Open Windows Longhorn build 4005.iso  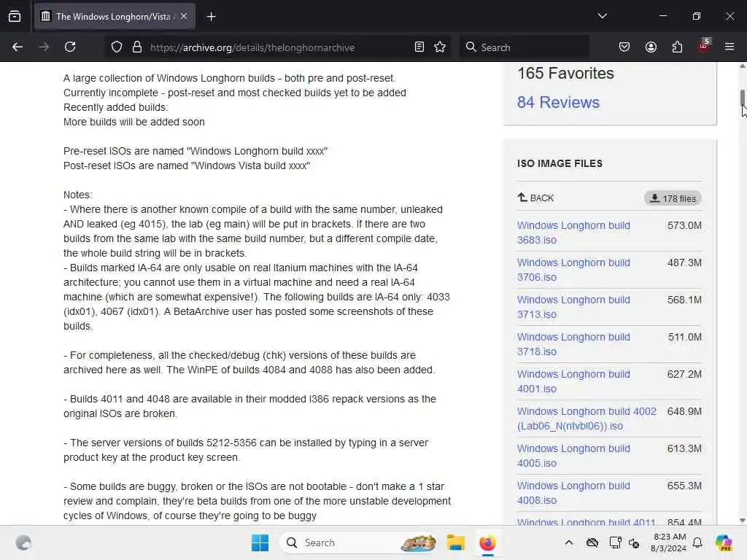point(573,455)
